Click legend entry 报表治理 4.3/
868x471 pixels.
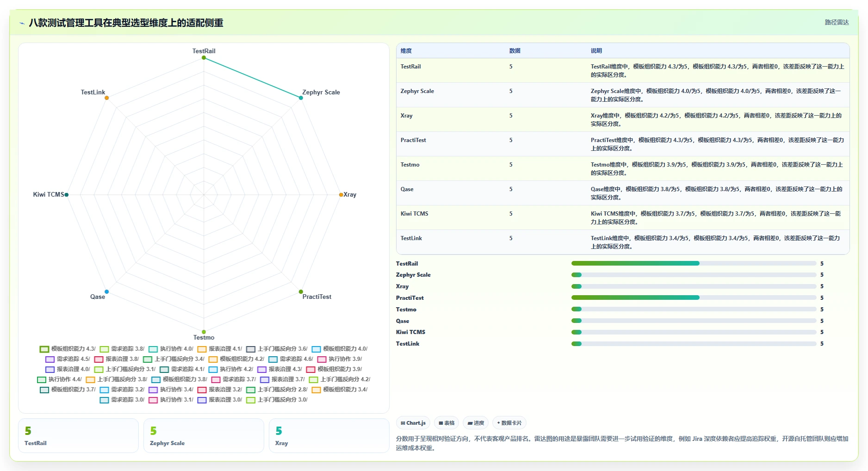point(280,369)
